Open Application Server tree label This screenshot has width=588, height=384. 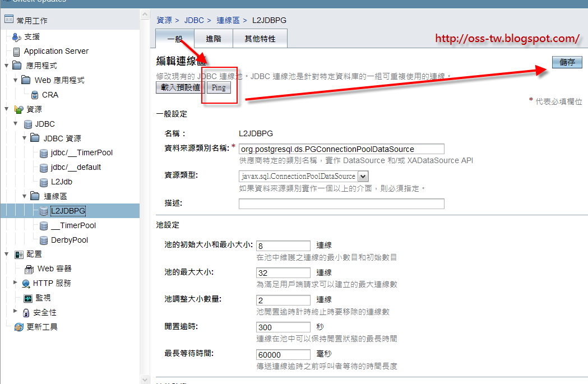56,52
